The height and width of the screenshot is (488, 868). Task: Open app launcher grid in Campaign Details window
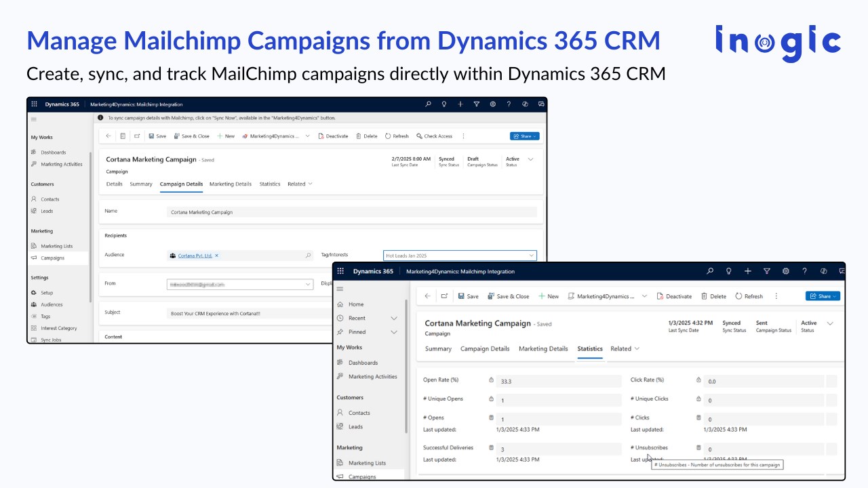coord(35,104)
